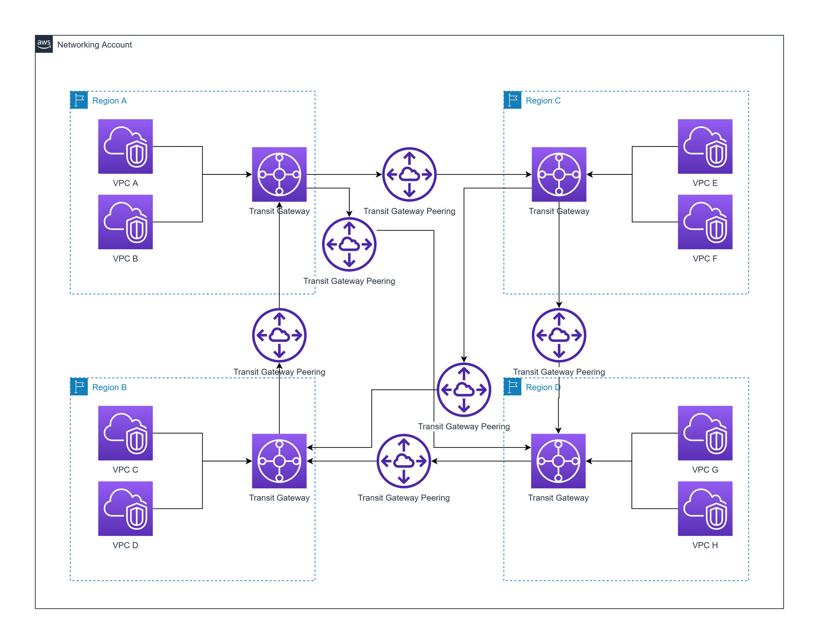Select the VPC C icon
The height and width of the screenshot is (644, 819).
point(125,433)
